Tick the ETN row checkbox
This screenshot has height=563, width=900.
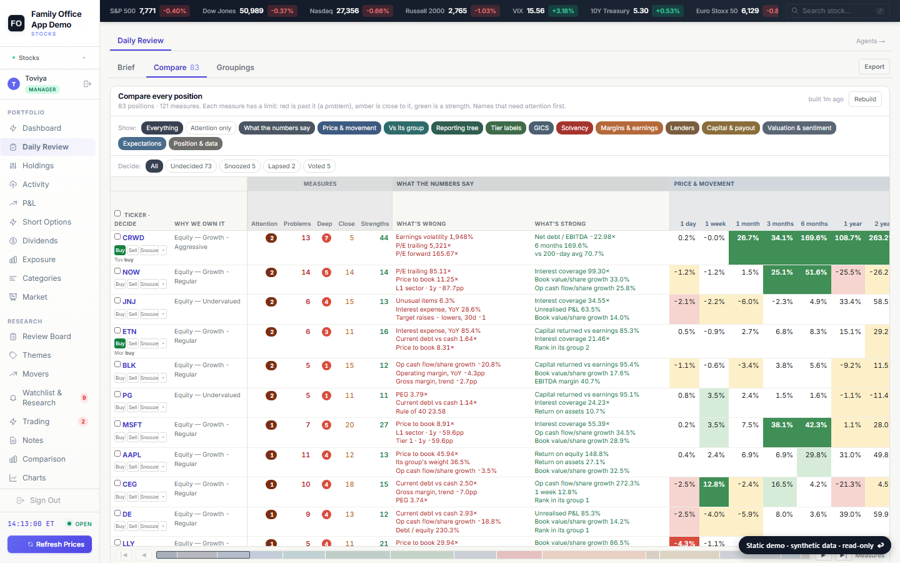tap(118, 331)
